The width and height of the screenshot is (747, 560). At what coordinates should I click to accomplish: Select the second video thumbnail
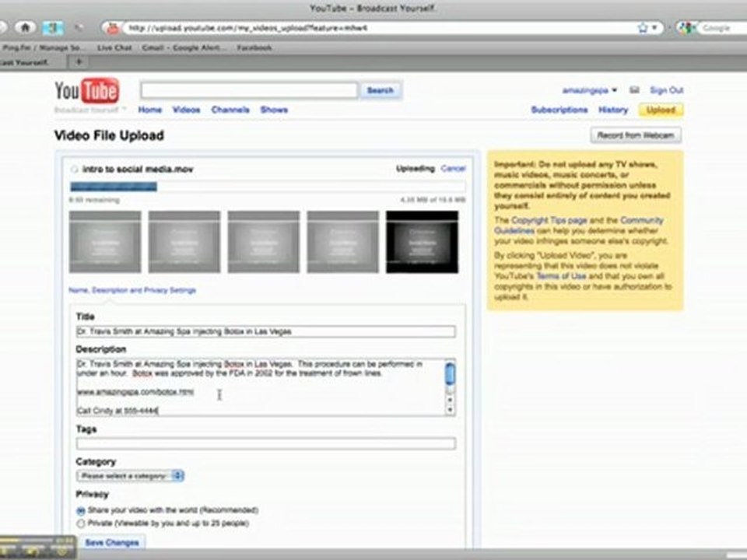tap(184, 242)
